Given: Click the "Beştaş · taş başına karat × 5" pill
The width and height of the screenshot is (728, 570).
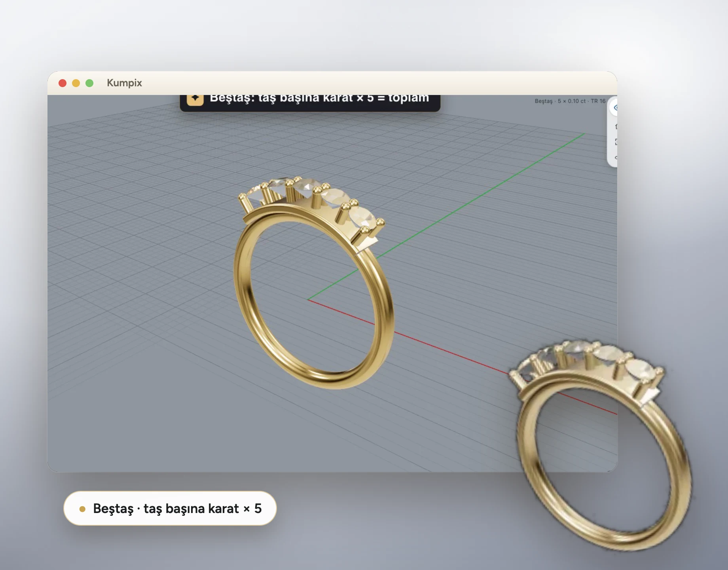Looking at the screenshot, I should point(170,509).
